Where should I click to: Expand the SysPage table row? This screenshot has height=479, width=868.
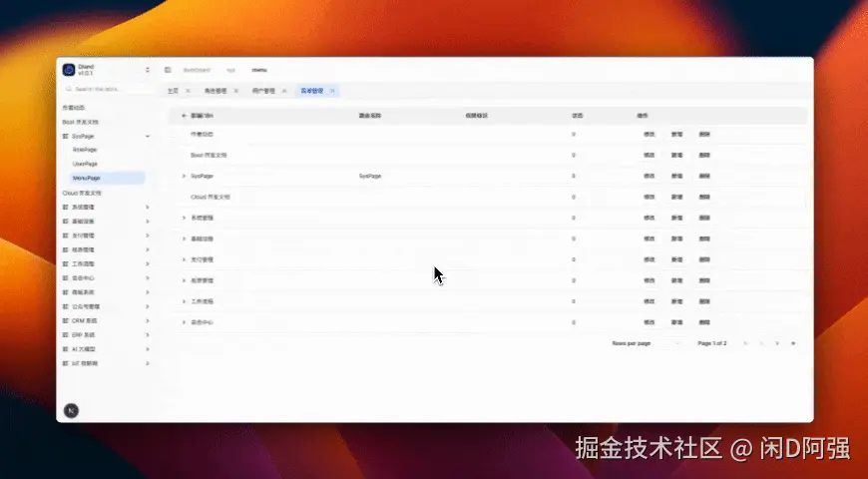coord(185,176)
